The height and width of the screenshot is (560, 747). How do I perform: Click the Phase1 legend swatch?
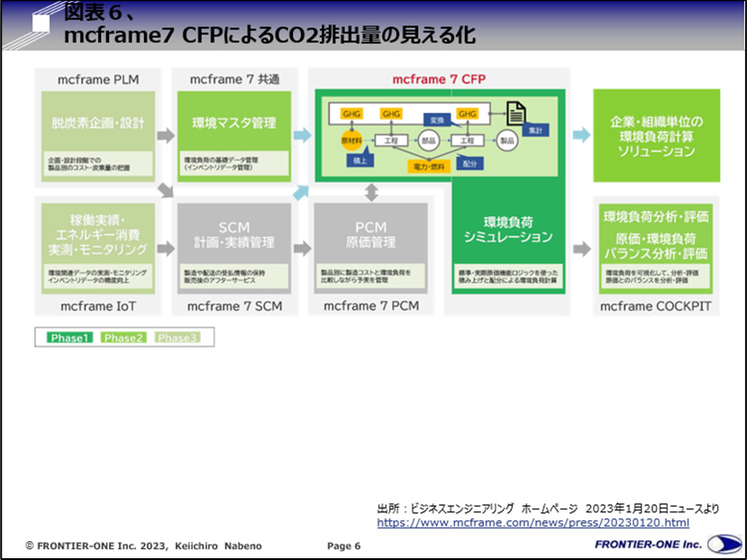pos(70,338)
